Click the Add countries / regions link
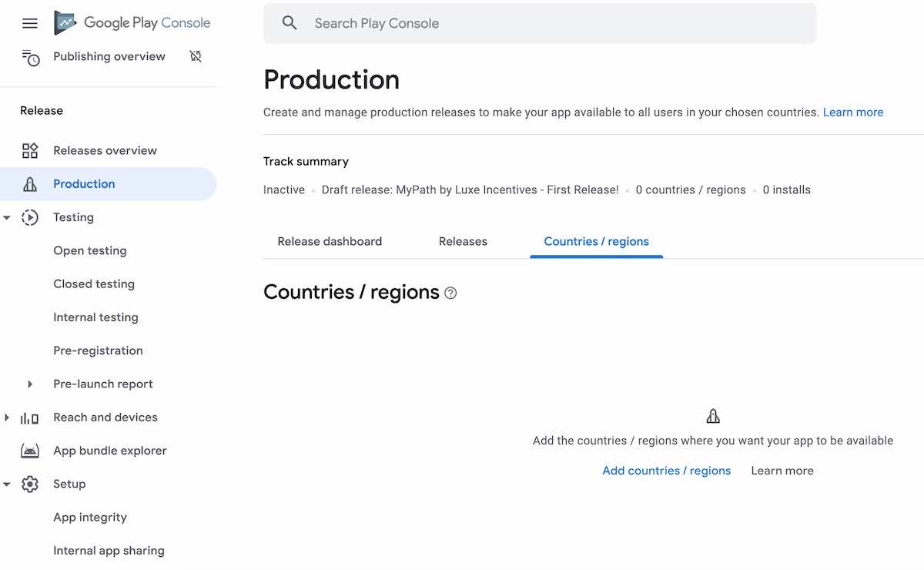924x570 pixels. click(x=667, y=471)
